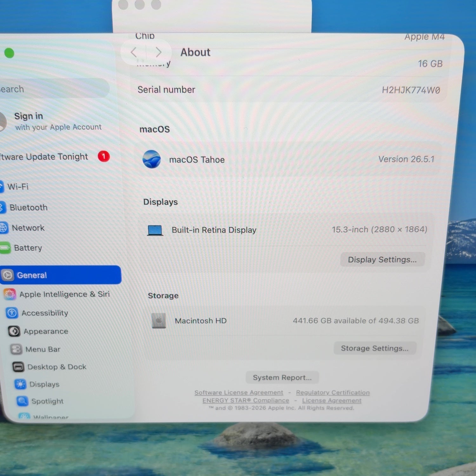476x476 pixels.
Task: Click the macOS Tahoe name text
Action: 197,160
